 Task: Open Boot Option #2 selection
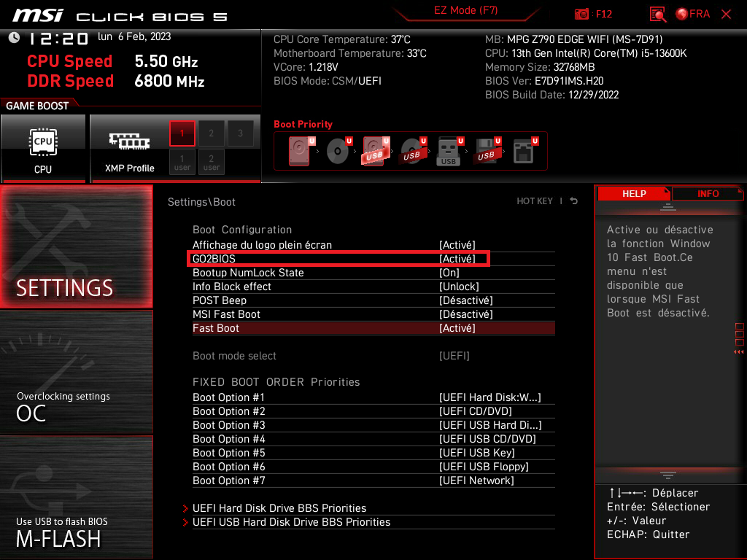373,411
